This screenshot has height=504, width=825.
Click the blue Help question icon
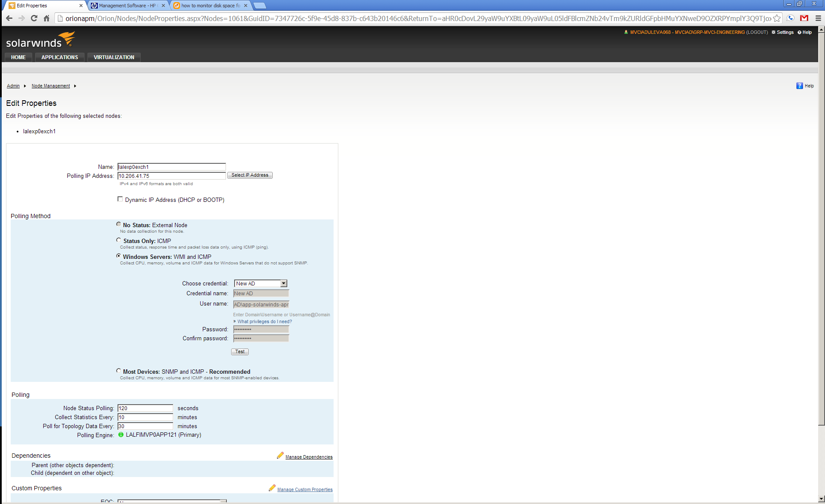pyautogui.click(x=799, y=86)
